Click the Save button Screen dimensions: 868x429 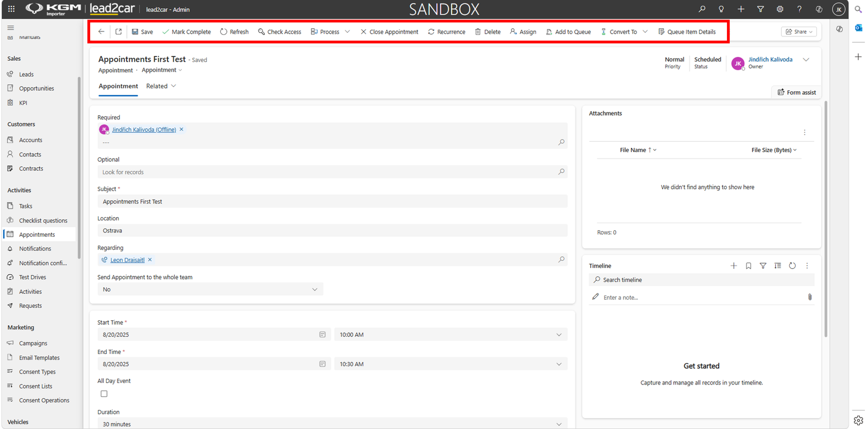(x=142, y=31)
